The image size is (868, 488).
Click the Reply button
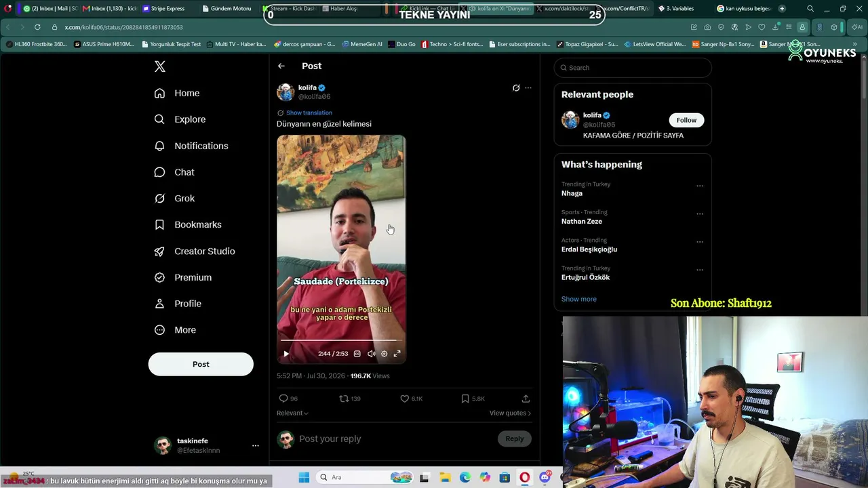pyautogui.click(x=515, y=439)
